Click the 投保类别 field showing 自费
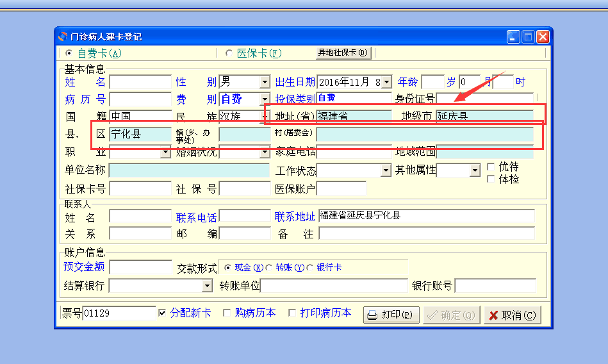608x364 pixels. click(354, 98)
